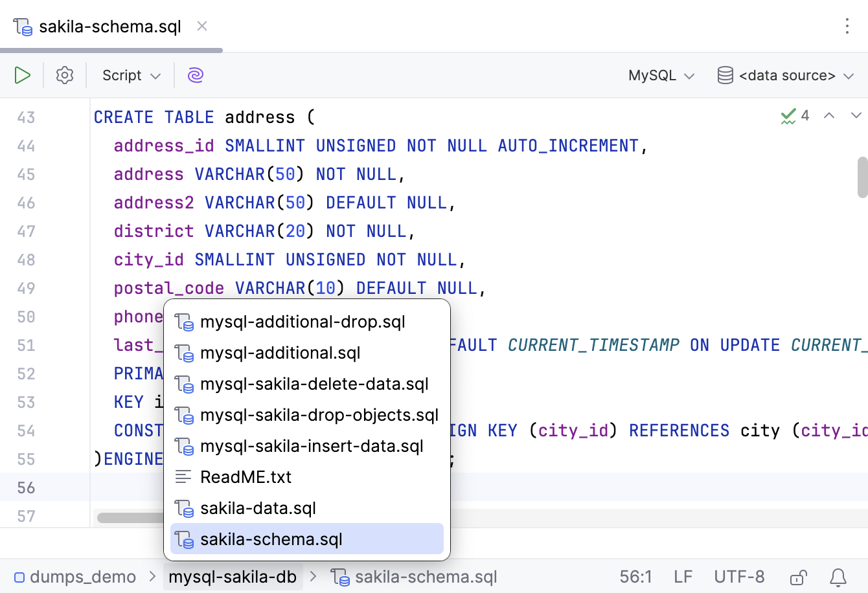Run the SQL script with Execute button
This screenshot has height=593, width=868.
pyautogui.click(x=23, y=75)
